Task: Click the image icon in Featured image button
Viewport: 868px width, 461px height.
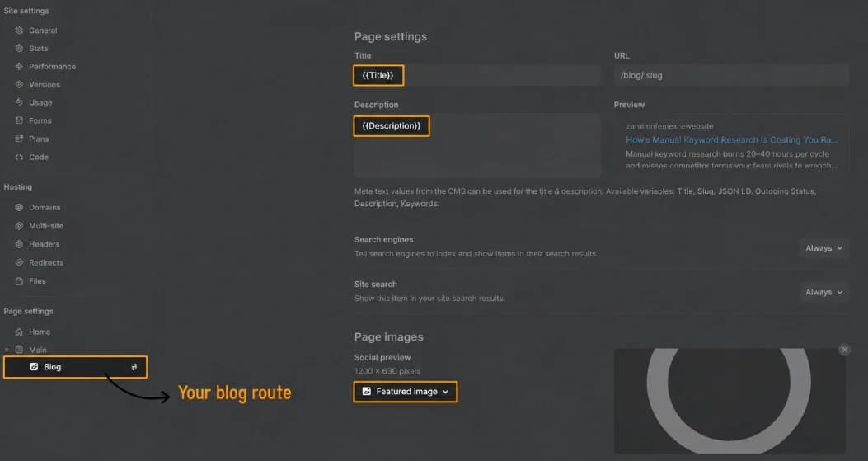Action: (x=367, y=391)
